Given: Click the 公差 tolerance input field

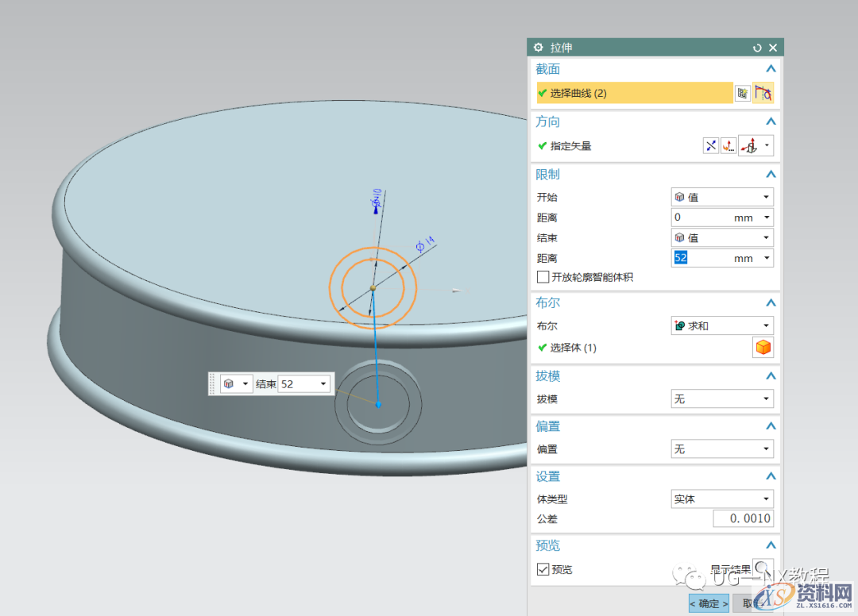Looking at the screenshot, I should coord(742,518).
